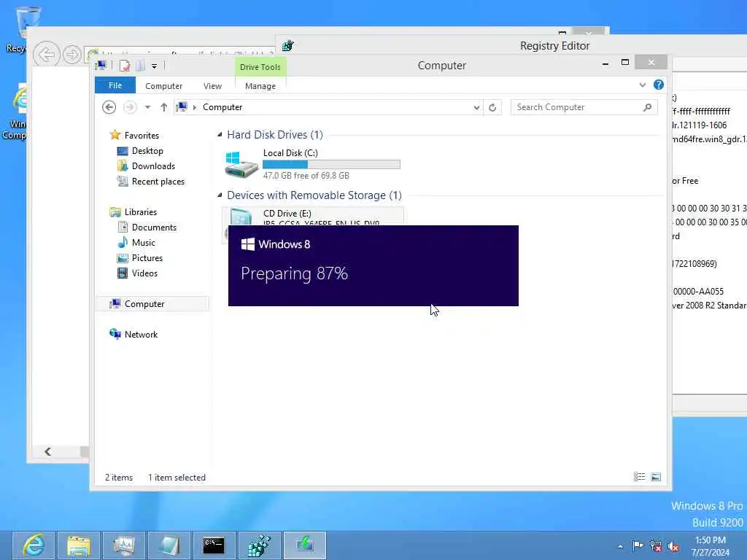Go up one level with the Up arrow

tap(164, 107)
